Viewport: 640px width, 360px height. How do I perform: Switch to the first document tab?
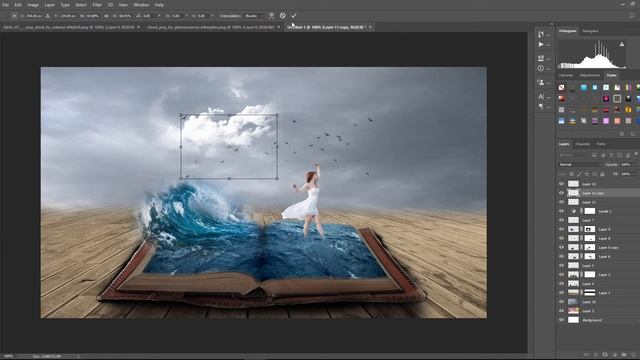(69, 27)
